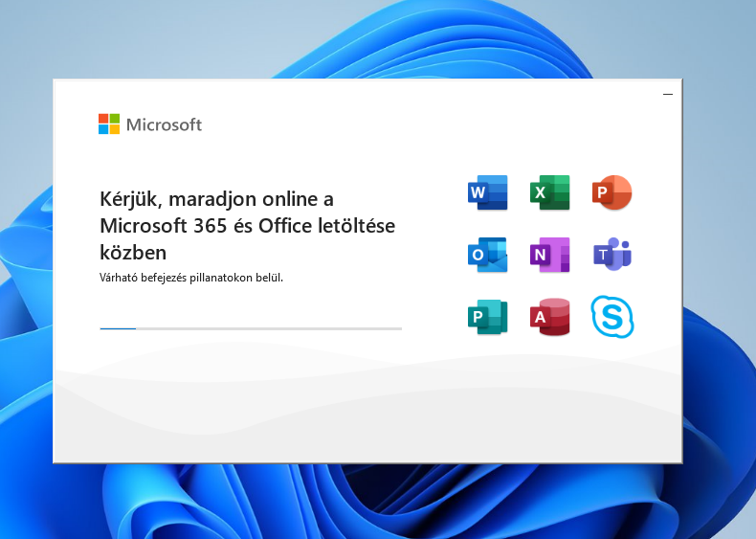Click the Skype app icon
756x539 pixels.
[612, 317]
